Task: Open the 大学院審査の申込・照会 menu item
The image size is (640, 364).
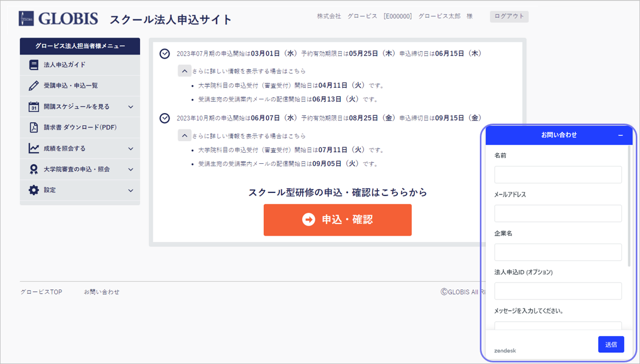Action: coord(80,169)
